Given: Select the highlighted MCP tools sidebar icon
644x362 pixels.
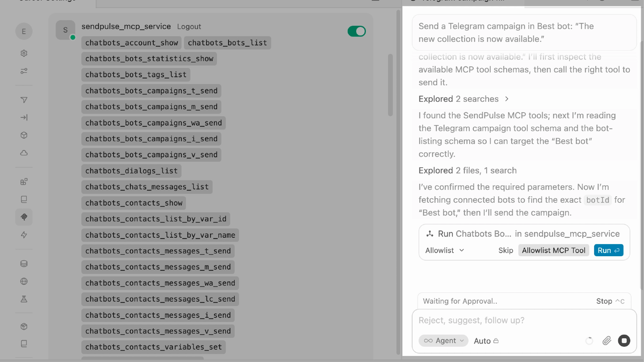Looking at the screenshot, I should tap(24, 217).
